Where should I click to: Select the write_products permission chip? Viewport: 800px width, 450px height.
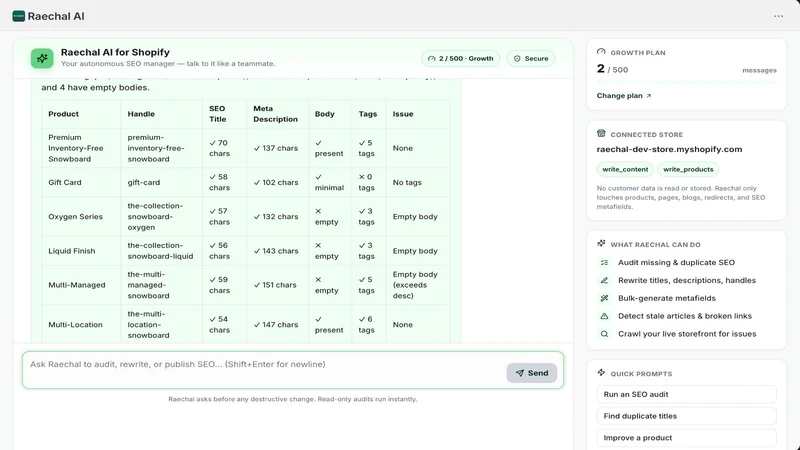tap(688, 169)
